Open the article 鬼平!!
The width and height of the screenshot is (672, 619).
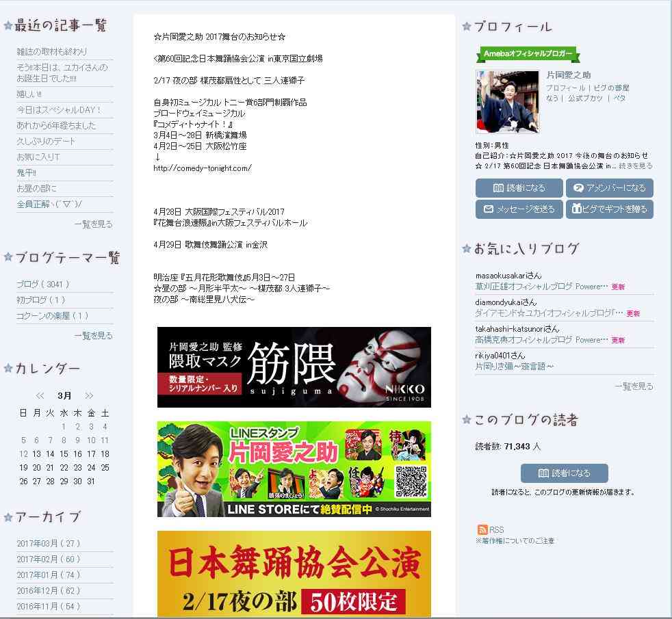pos(27,172)
